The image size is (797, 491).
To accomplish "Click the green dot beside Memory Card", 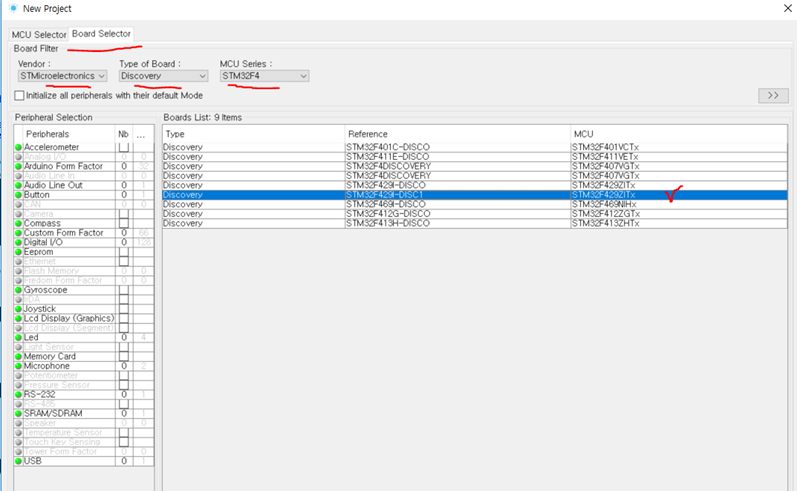I will click(19, 356).
